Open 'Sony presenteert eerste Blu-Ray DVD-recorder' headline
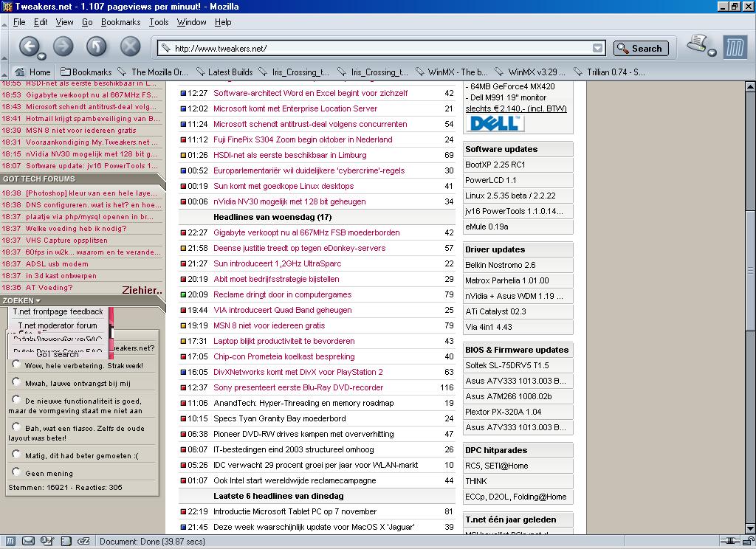756x549 pixels. click(298, 387)
